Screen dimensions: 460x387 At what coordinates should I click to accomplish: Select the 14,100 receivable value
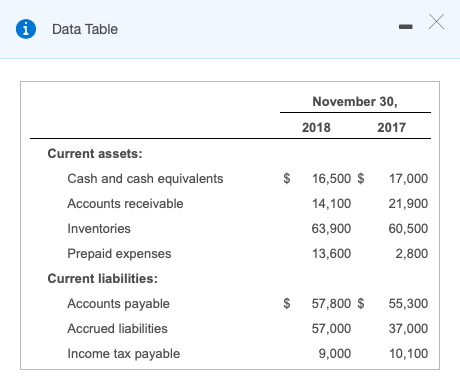click(x=331, y=204)
